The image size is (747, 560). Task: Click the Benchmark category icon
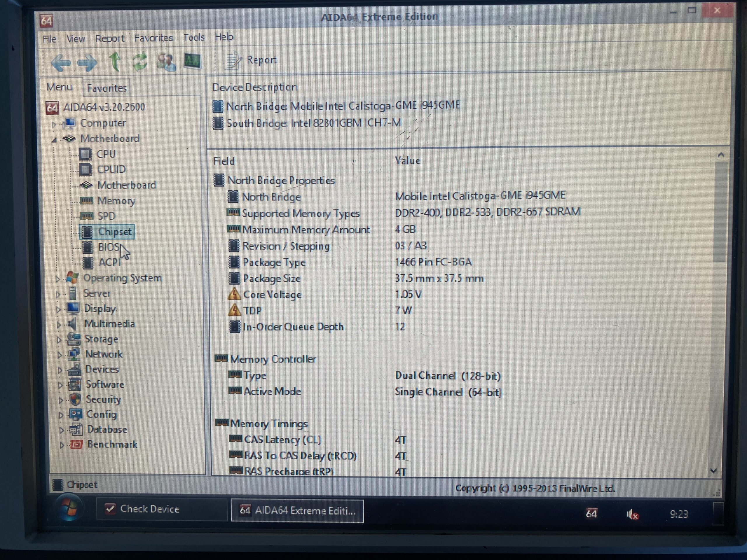pos(76,444)
